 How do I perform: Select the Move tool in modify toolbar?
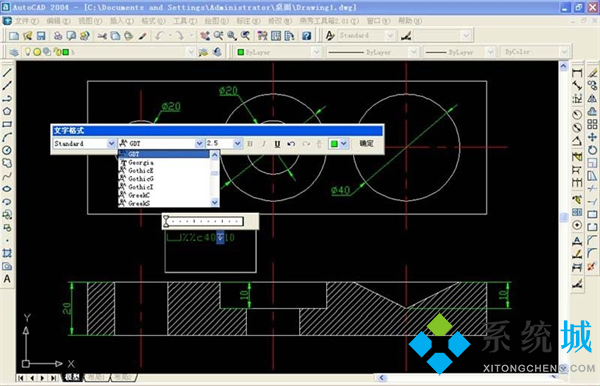click(592, 137)
